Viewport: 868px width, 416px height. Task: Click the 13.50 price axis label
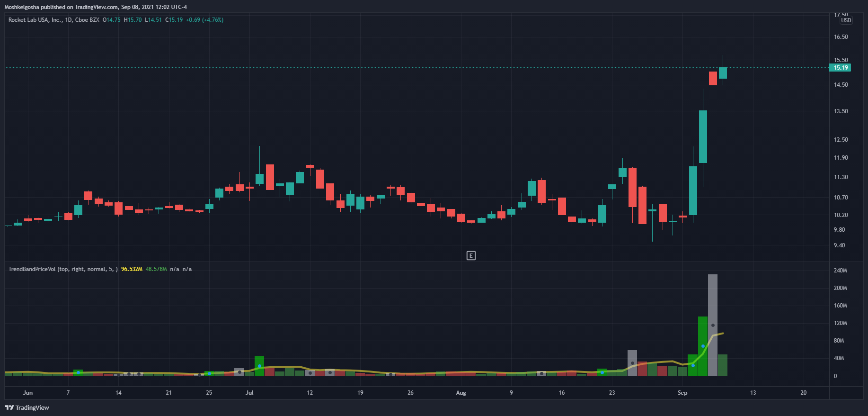click(841, 111)
